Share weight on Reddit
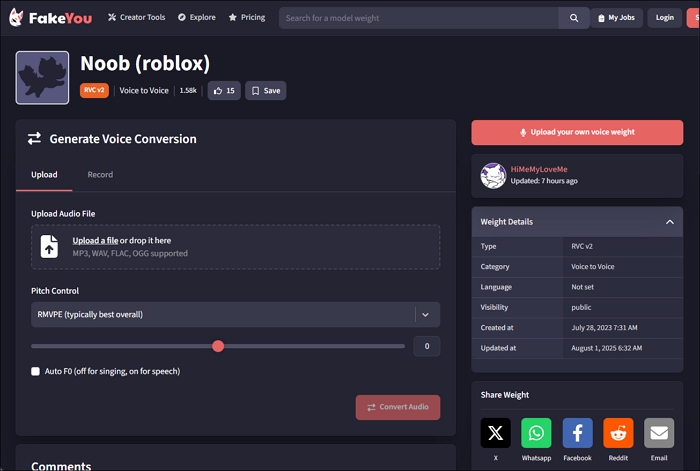This screenshot has height=471, width=700. coord(618,433)
